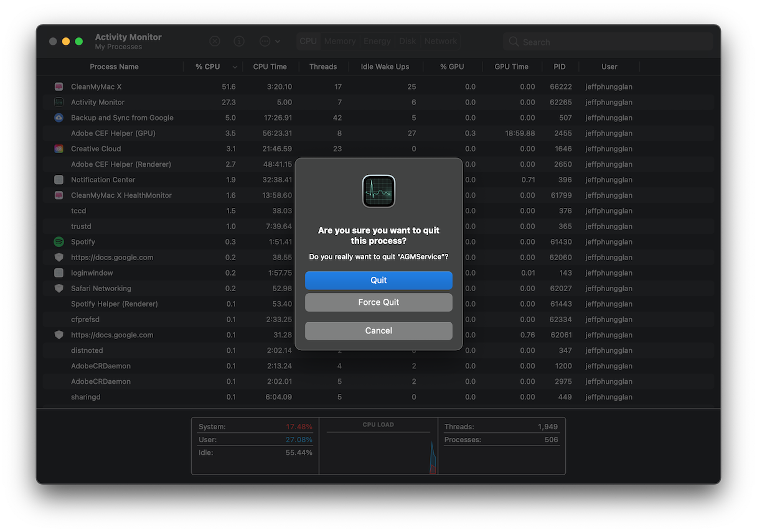
Task: Click the My Processes subtitle
Action: (x=118, y=47)
